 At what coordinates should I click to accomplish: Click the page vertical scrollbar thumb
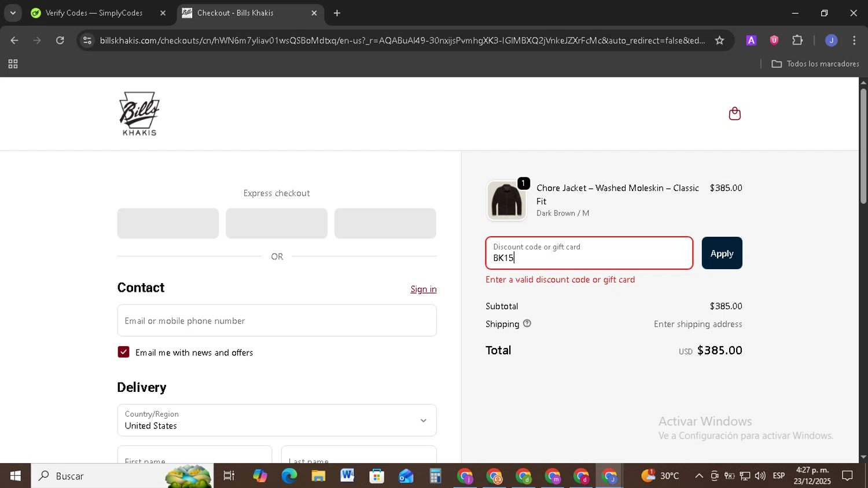pyautogui.click(x=863, y=145)
